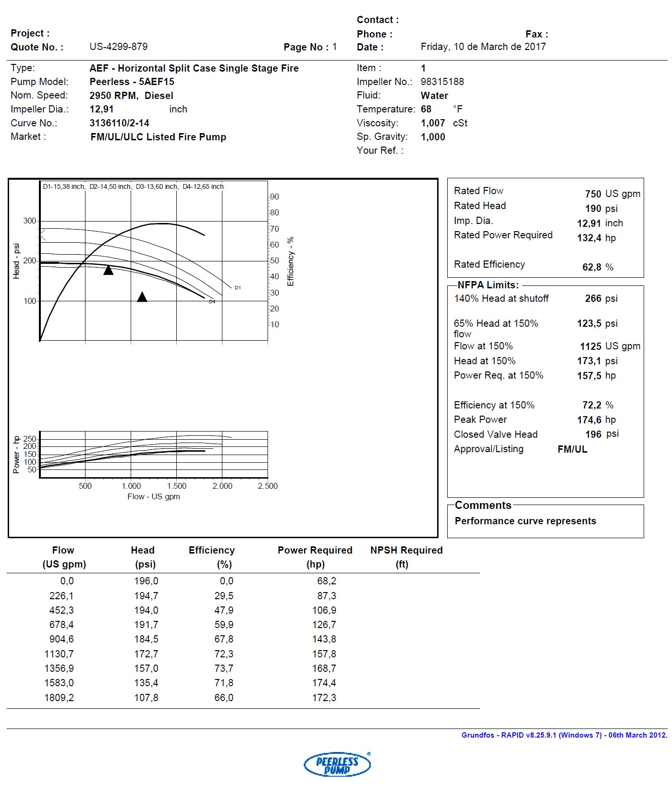Select the flow at 150% value 1125

click(x=591, y=346)
